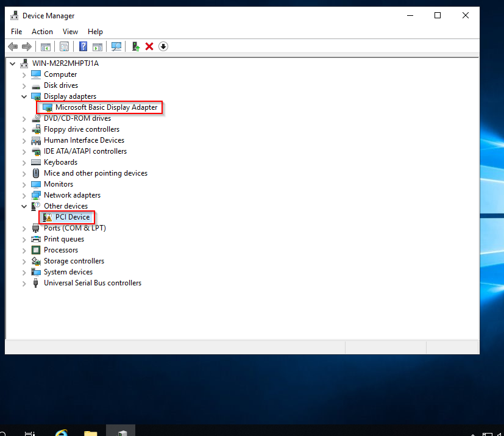Select the System devices label
Image resolution: width=504 pixels, height=436 pixels.
(x=68, y=272)
